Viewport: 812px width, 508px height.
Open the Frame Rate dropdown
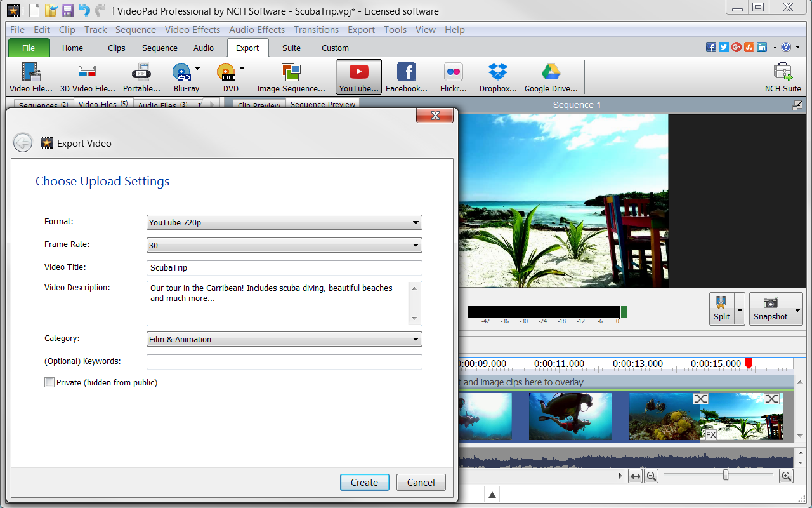[284, 245]
